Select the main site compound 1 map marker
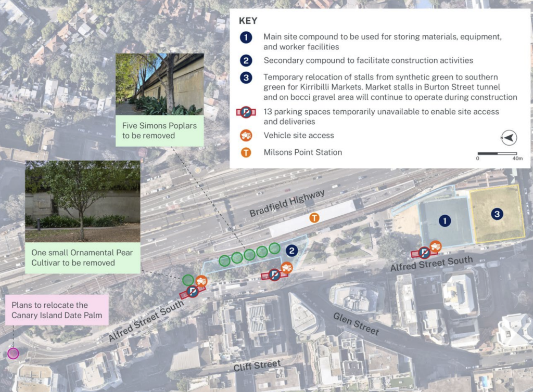 (444, 221)
